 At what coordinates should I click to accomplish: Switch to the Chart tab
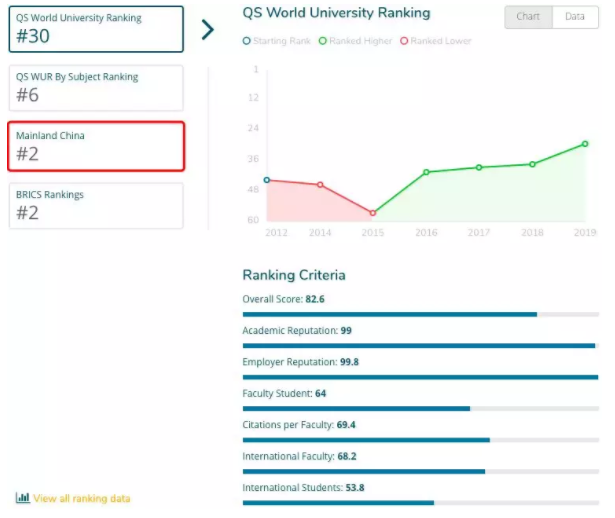[528, 17]
